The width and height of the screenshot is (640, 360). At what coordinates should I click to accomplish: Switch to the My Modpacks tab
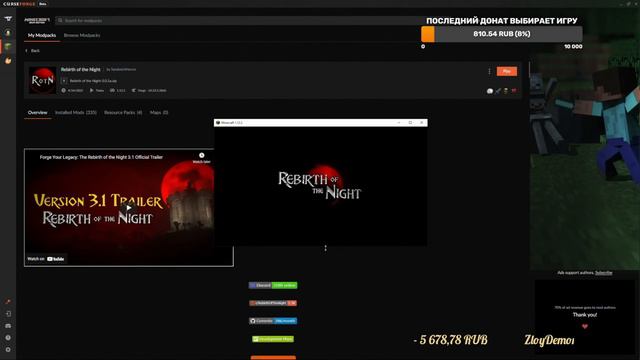pos(42,36)
